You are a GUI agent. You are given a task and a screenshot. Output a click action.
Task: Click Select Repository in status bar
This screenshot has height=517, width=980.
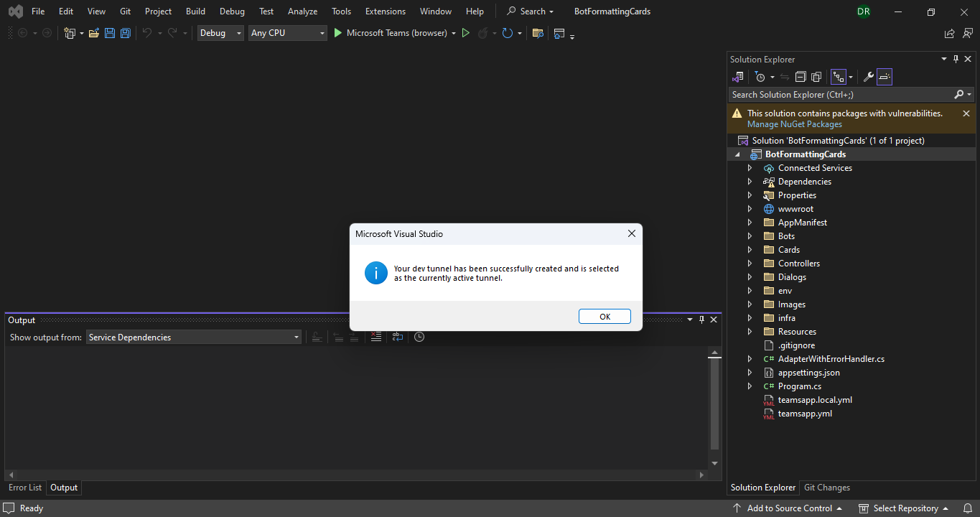coord(904,508)
